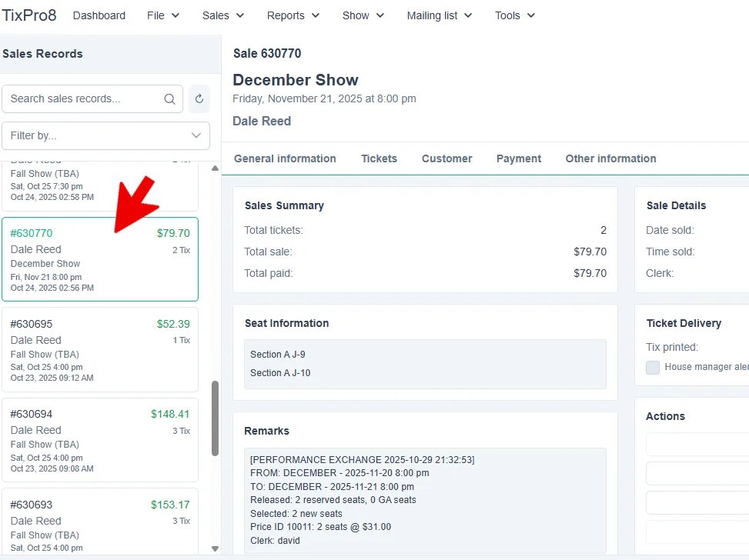Viewport: 749px width, 560px height.
Task: Click the December Show title heading
Action: point(296,80)
